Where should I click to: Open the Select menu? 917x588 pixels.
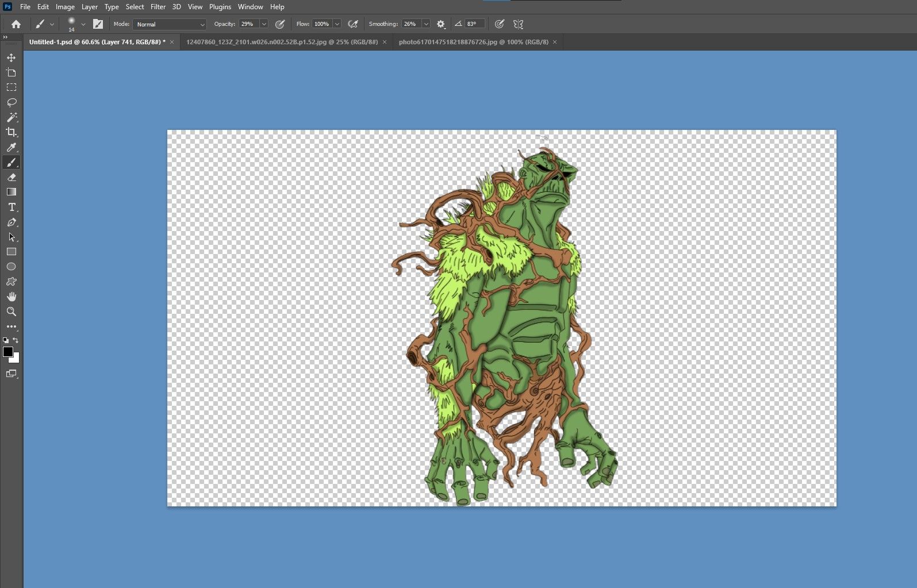coord(135,7)
